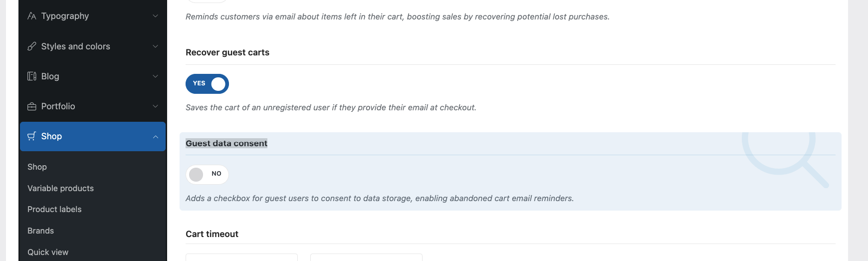
Task: Expand the Portfolio section chevron
Action: click(x=156, y=106)
